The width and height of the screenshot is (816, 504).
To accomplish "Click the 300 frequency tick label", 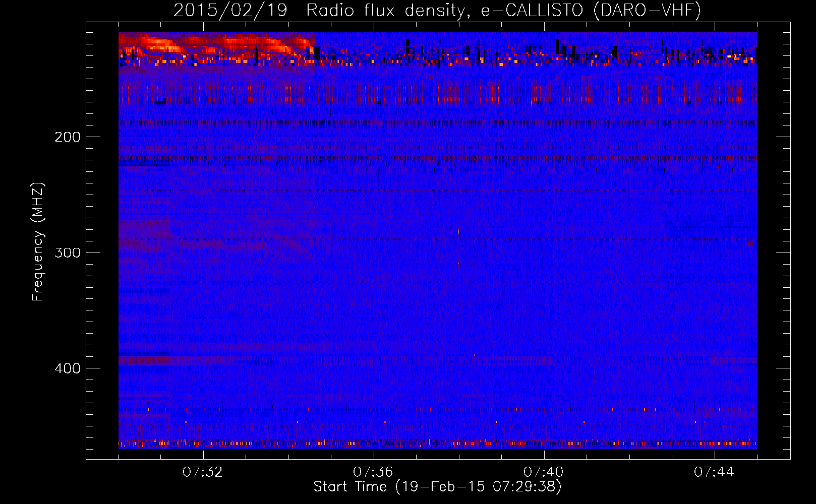I will [x=68, y=253].
